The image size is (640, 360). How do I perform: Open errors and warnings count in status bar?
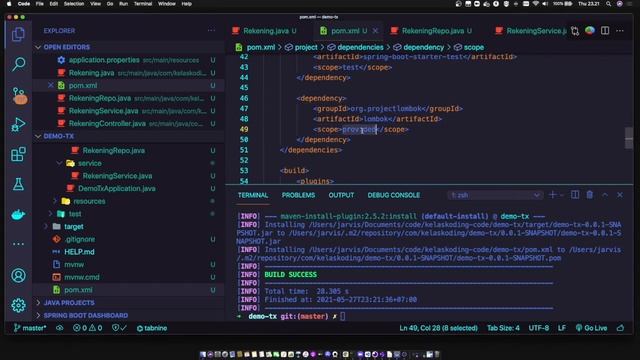click(87, 328)
